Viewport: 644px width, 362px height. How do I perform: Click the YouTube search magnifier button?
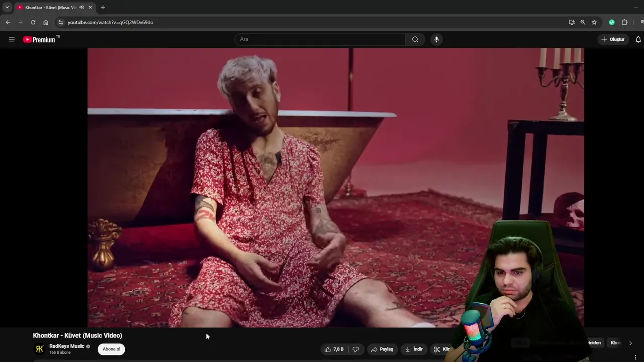[415, 39]
